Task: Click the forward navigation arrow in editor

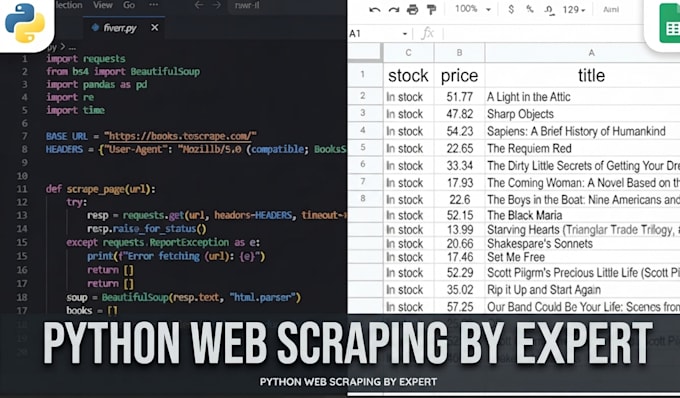Action: click(x=217, y=6)
